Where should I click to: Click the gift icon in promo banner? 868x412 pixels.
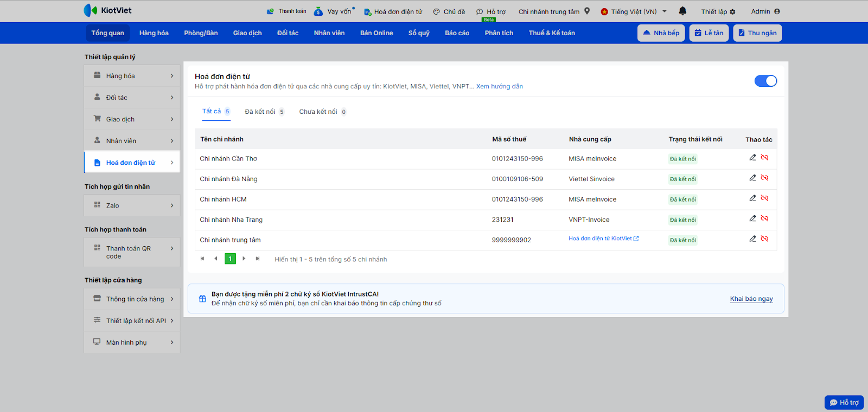pyautogui.click(x=202, y=299)
